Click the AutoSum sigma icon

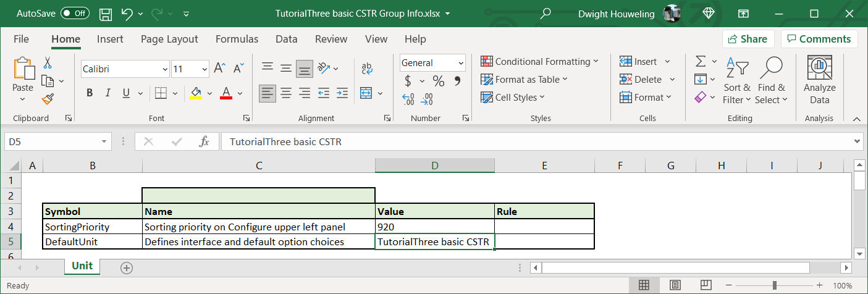(701, 62)
